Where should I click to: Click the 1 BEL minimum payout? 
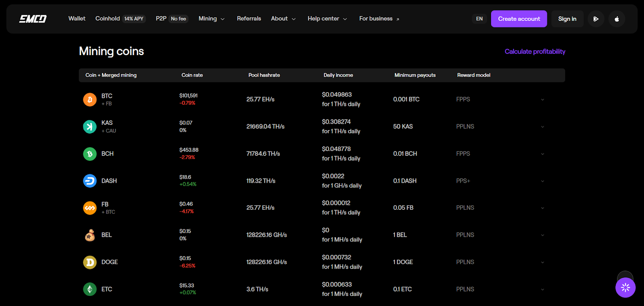pyautogui.click(x=400, y=235)
